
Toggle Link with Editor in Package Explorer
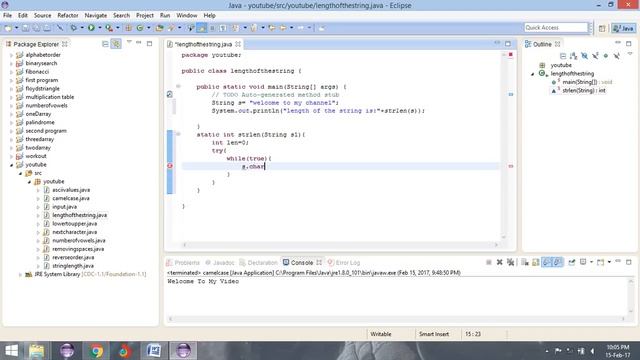pos(116,44)
